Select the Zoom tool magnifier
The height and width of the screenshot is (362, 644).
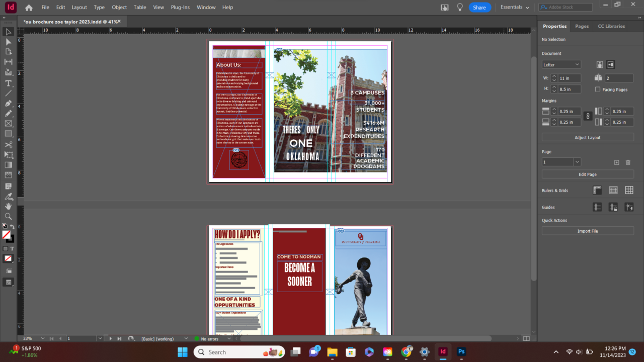tap(9, 216)
